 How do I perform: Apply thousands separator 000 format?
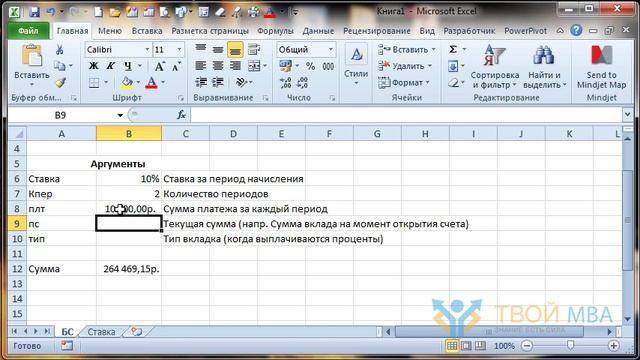(x=328, y=66)
